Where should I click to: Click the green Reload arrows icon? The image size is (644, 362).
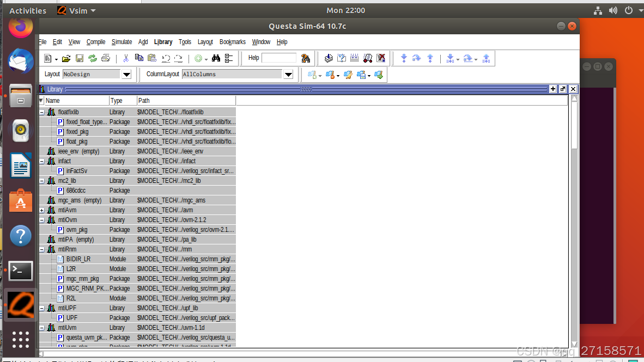click(93, 58)
